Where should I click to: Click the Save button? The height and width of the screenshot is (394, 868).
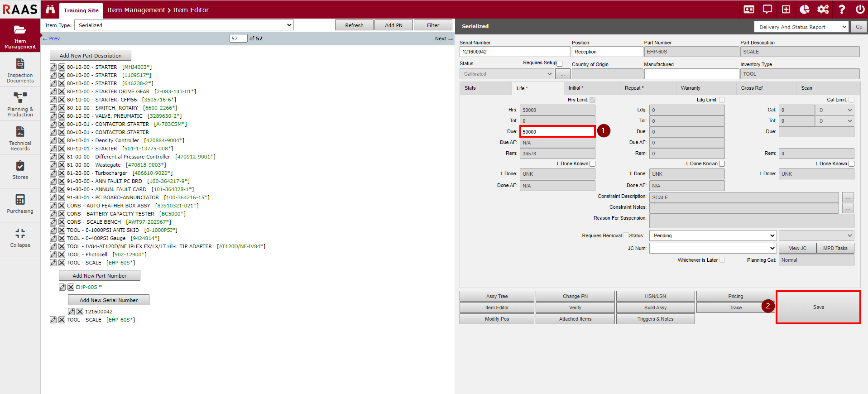pyautogui.click(x=818, y=308)
